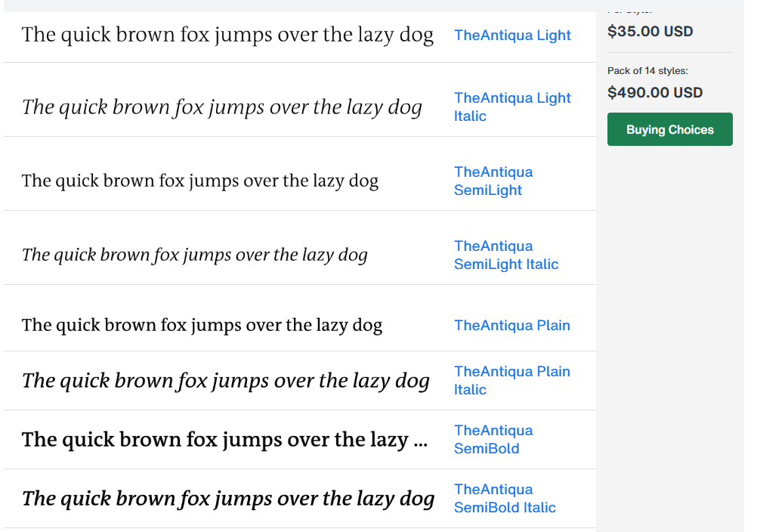Select the TheAntiqua SemiBold style link

click(493, 439)
